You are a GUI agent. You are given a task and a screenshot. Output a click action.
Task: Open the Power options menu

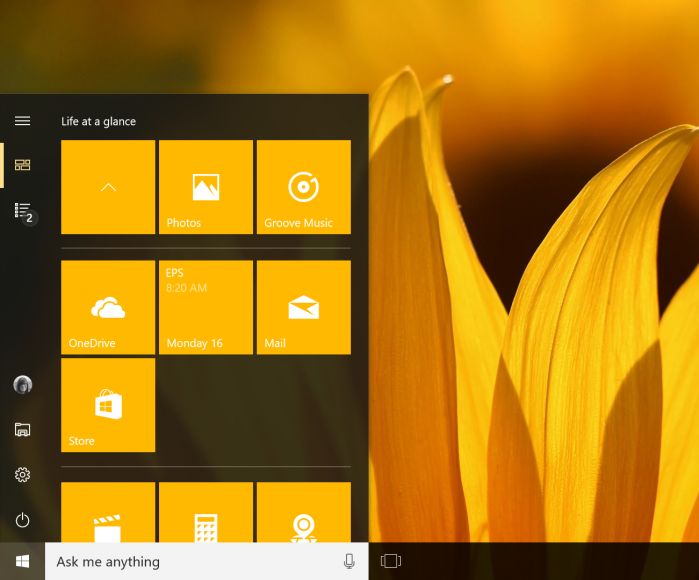22,520
